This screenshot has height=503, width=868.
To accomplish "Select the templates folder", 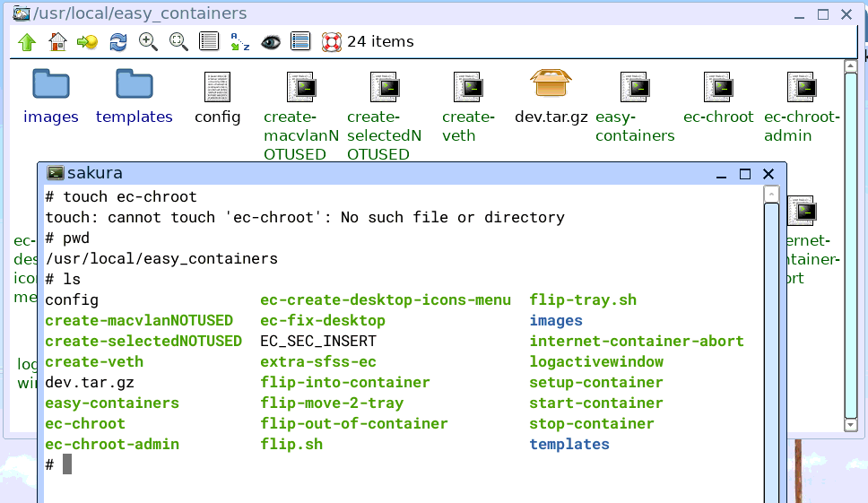I will coord(134,84).
